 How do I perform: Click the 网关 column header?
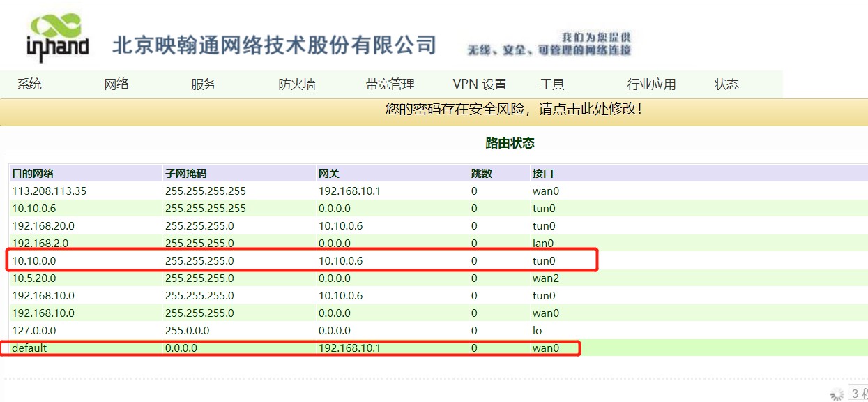coord(328,173)
